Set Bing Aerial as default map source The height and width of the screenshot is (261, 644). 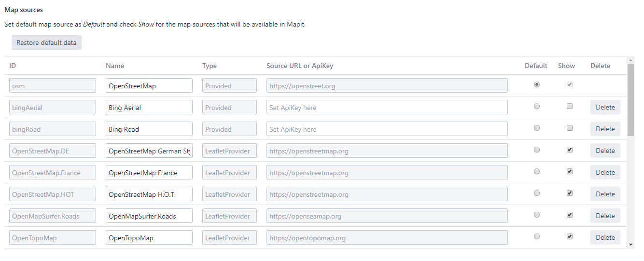point(537,107)
